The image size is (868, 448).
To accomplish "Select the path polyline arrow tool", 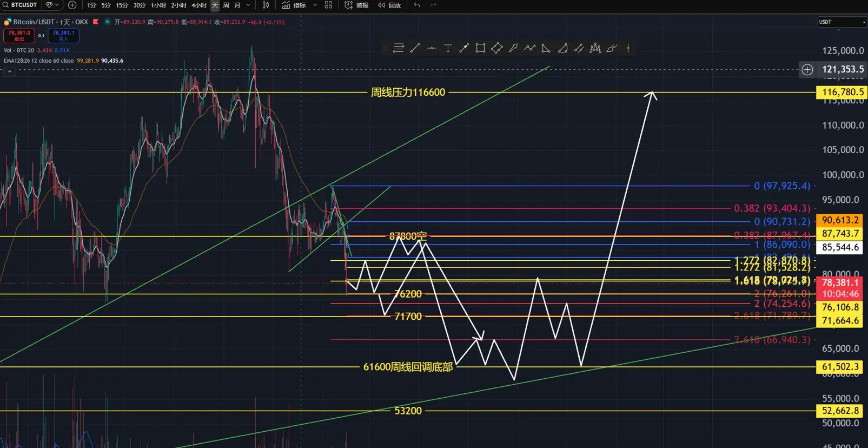I will pos(529,48).
